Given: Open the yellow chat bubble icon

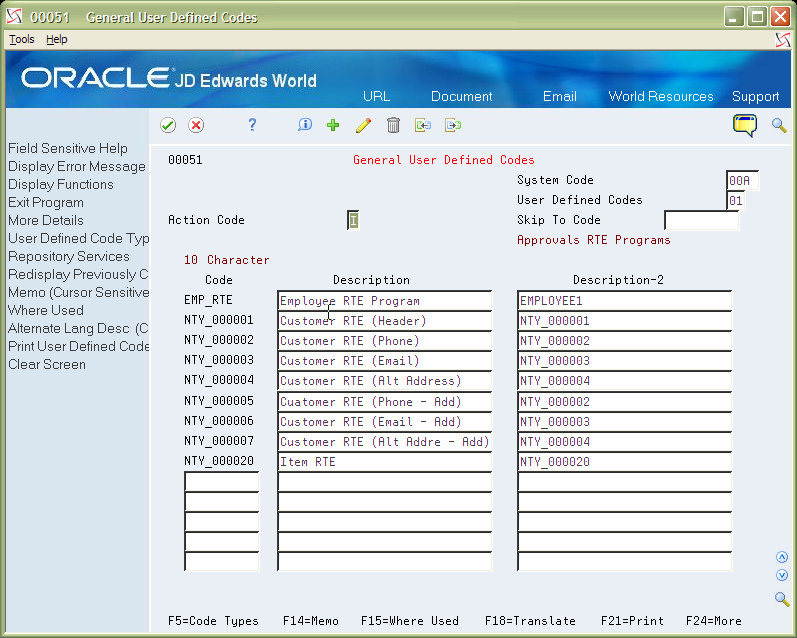Looking at the screenshot, I should (745, 125).
